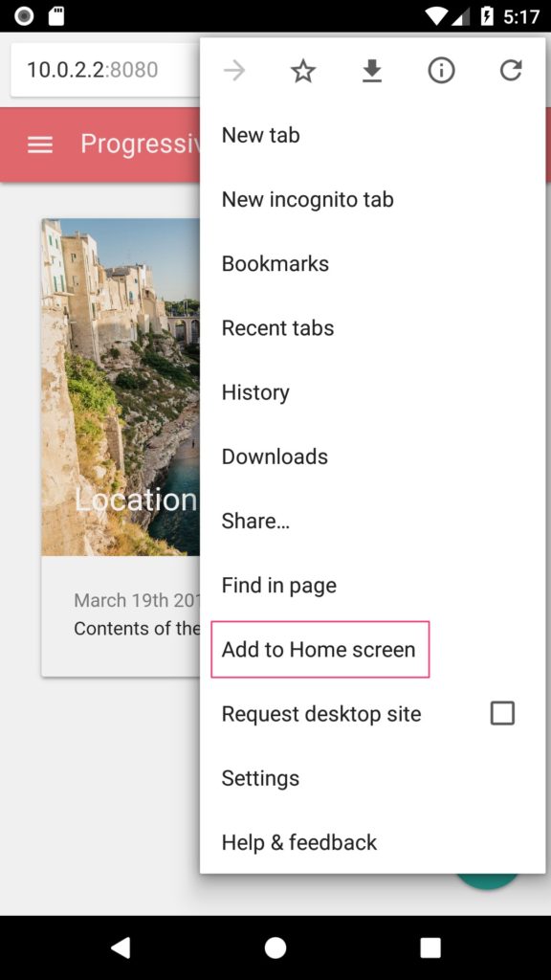Open Chrome Settings from the menu
This screenshot has width=551, height=980.
[373, 778]
